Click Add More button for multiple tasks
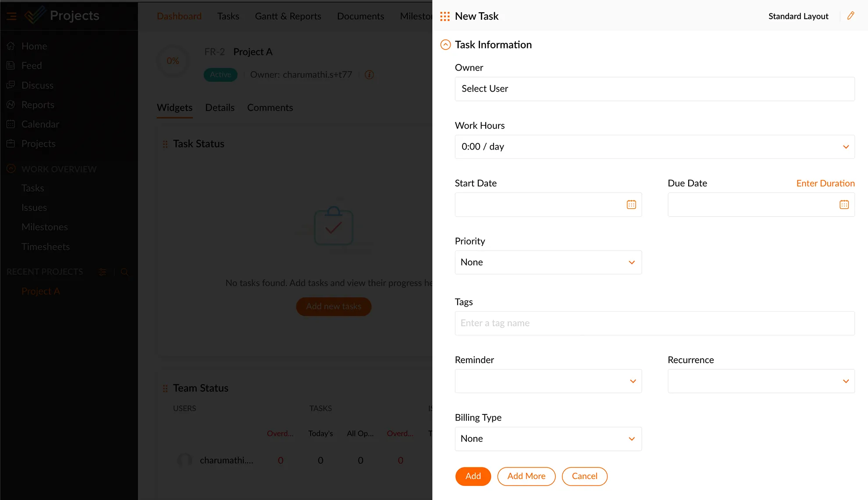 526,476
